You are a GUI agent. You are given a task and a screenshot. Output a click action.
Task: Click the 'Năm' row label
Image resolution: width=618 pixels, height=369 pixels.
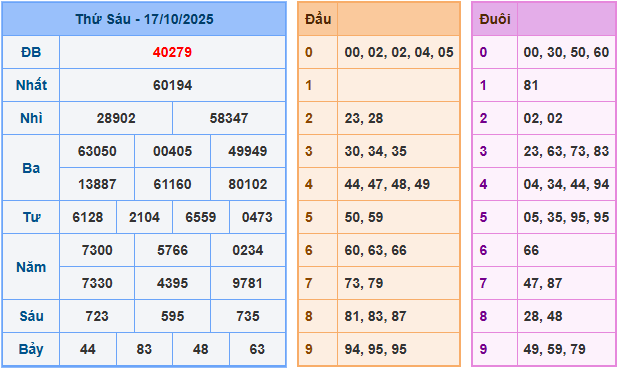(x=31, y=267)
